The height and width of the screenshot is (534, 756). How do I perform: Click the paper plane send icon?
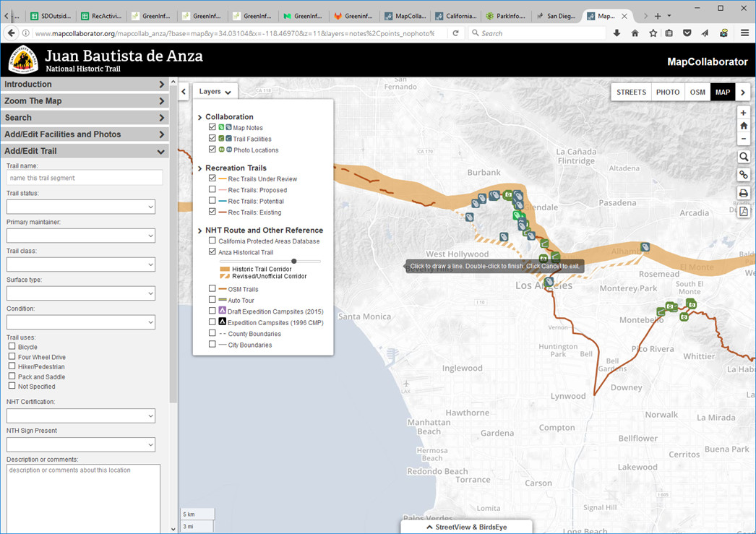coord(705,33)
